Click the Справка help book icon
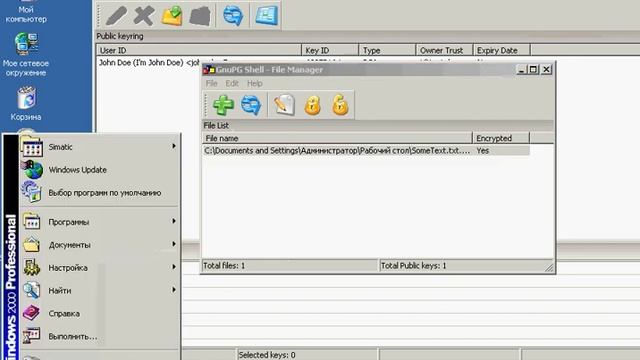 (x=31, y=313)
